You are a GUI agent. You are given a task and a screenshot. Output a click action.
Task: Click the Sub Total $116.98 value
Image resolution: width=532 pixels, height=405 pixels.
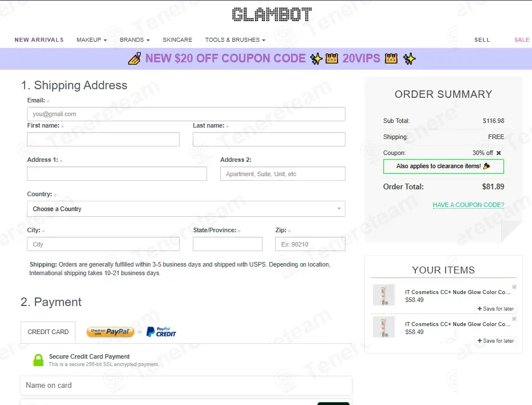pyautogui.click(x=493, y=121)
